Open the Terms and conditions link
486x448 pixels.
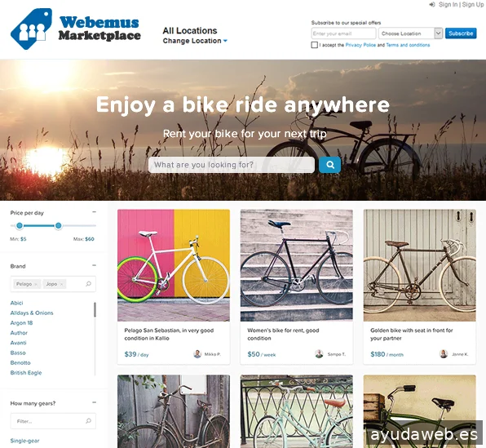point(408,46)
